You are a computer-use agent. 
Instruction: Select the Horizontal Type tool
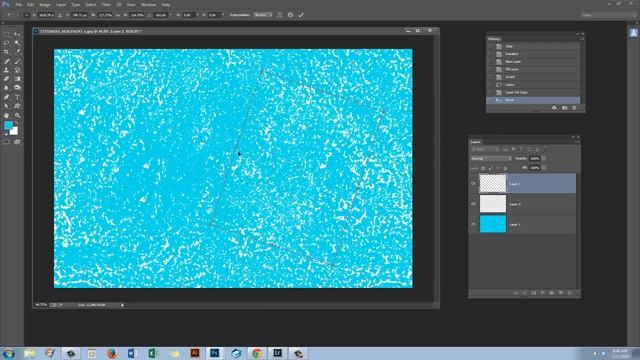click(x=17, y=97)
